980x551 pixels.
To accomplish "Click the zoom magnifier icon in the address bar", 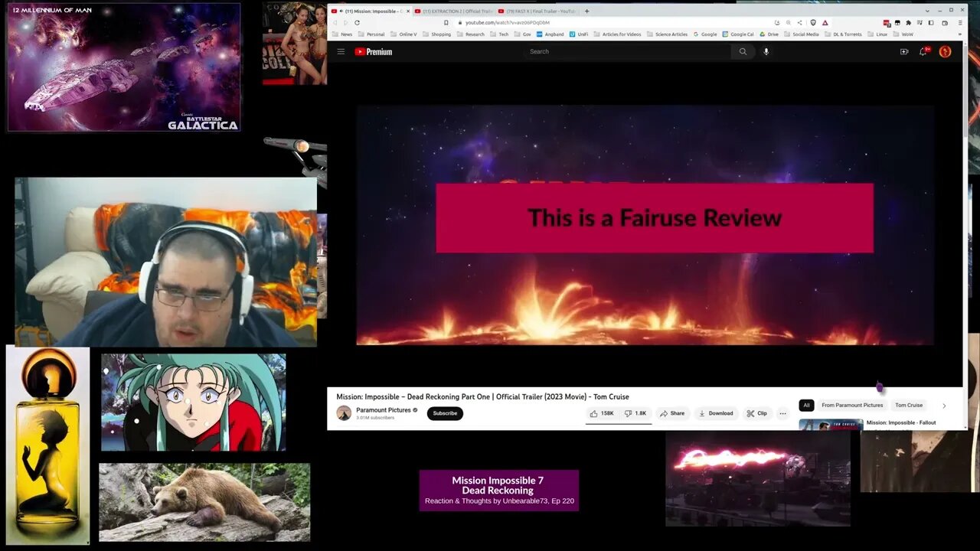I will 789,22.
